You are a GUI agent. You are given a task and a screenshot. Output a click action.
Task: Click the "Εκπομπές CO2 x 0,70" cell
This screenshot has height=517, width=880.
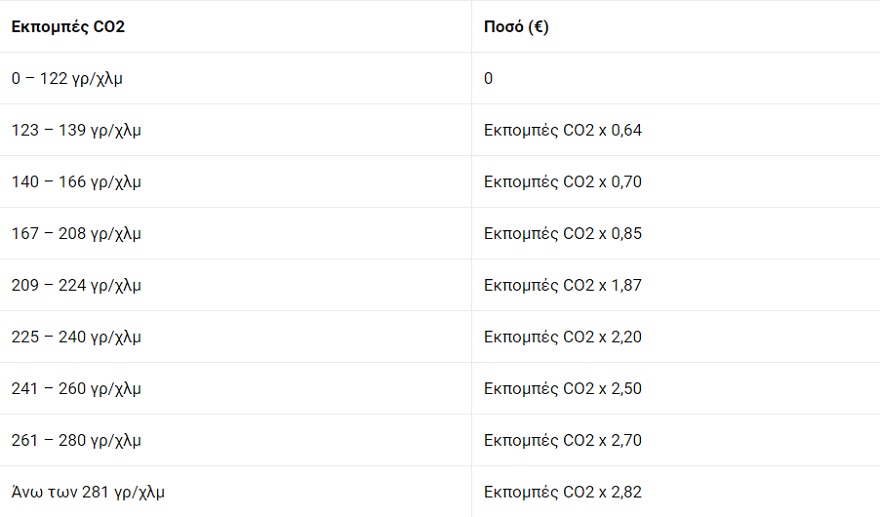[562, 182]
